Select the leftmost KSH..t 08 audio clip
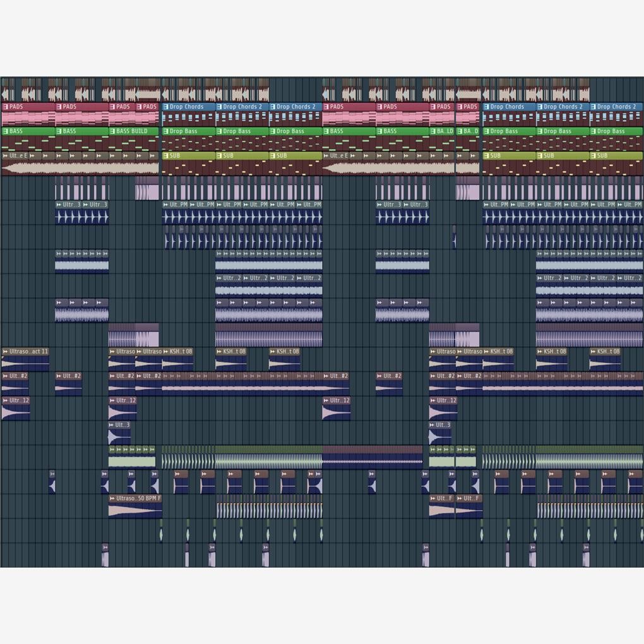 (x=177, y=360)
